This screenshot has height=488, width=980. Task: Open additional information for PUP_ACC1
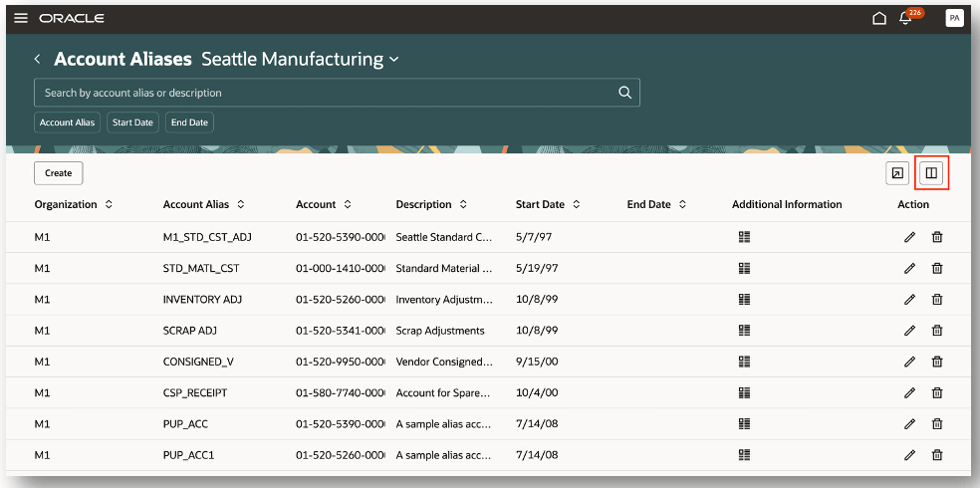pos(744,455)
